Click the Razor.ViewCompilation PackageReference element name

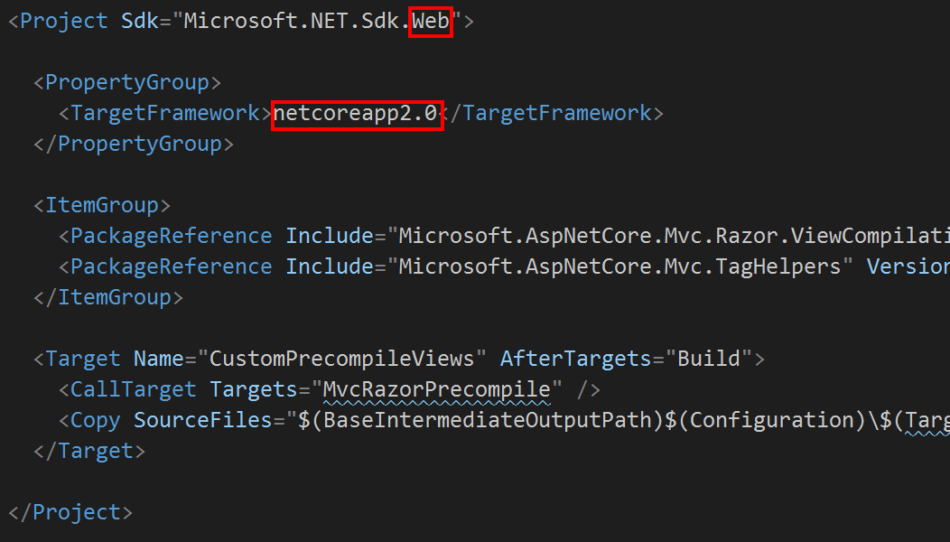click(x=171, y=236)
